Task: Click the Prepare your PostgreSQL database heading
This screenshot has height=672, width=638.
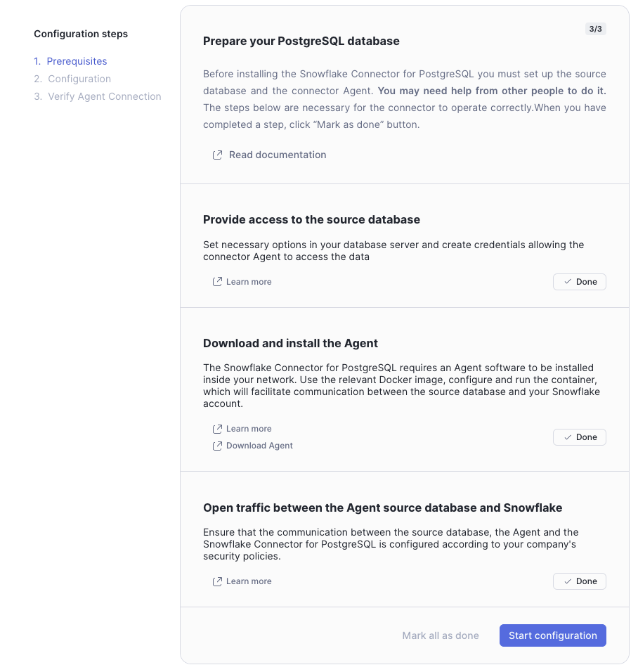Action: 301,41
